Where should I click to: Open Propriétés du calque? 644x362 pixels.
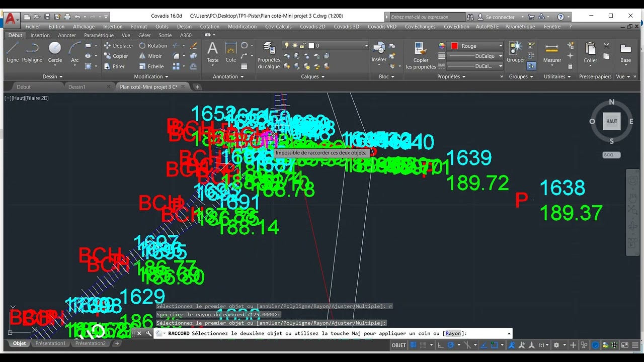click(269, 55)
